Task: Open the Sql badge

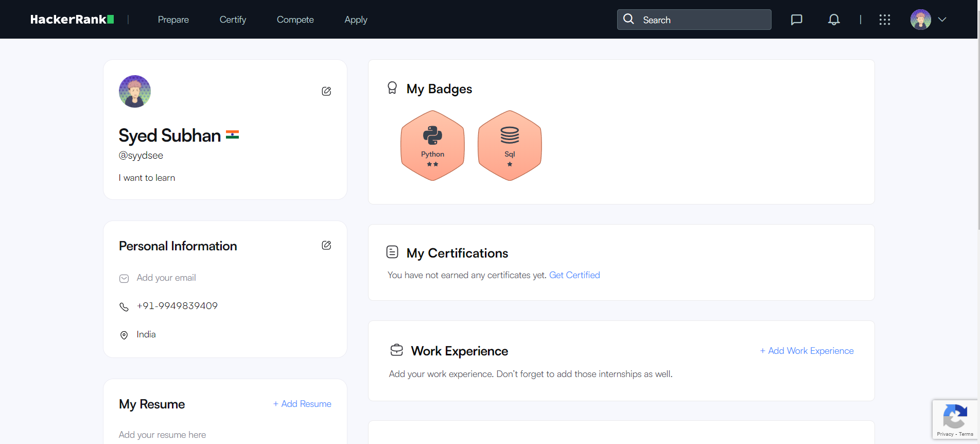Action: (x=510, y=145)
